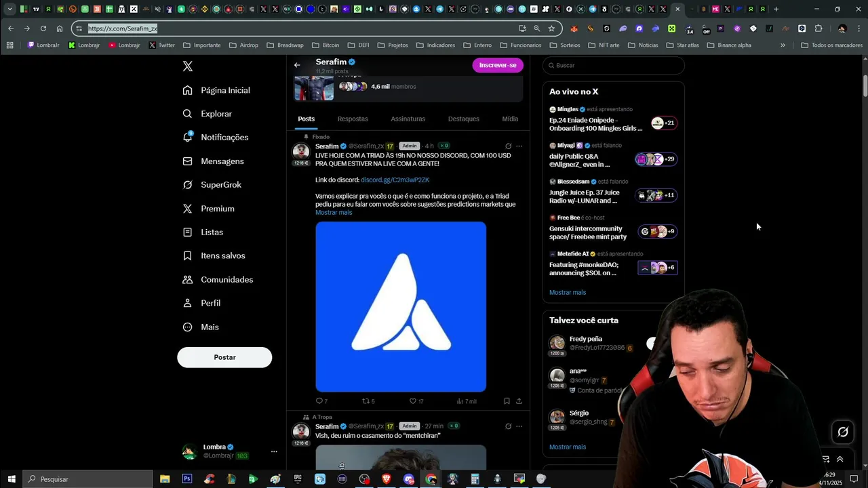Image resolution: width=868 pixels, height=488 pixels.
Task: Open Photoshop from the taskbar
Action: click(x=187, y=479)
